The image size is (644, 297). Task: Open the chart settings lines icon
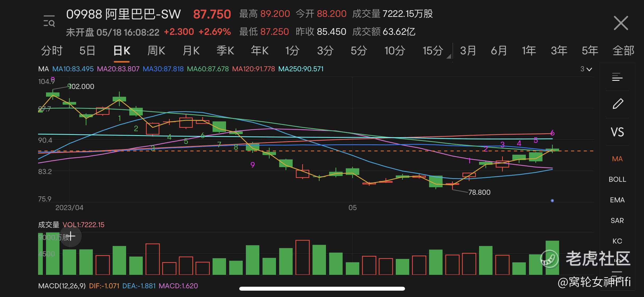pos(617,77)
